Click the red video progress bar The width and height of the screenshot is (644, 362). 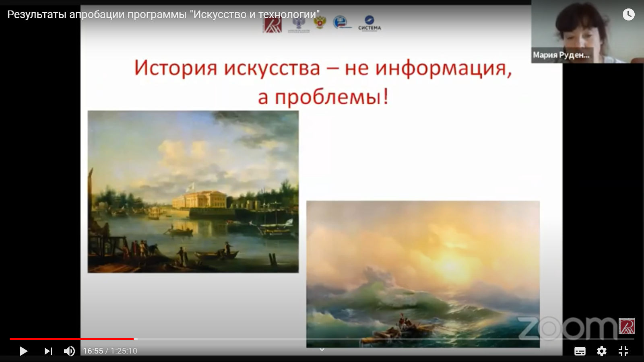coord(72,339)
